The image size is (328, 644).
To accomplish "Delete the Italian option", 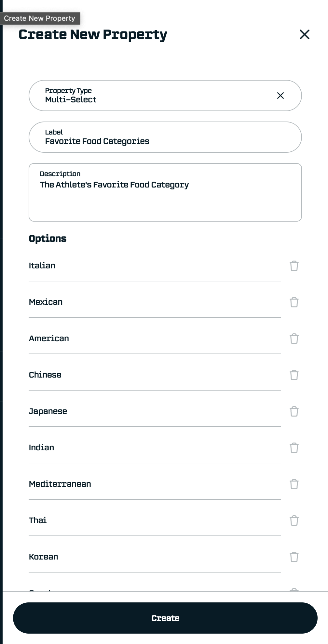I will click(294, 266).
